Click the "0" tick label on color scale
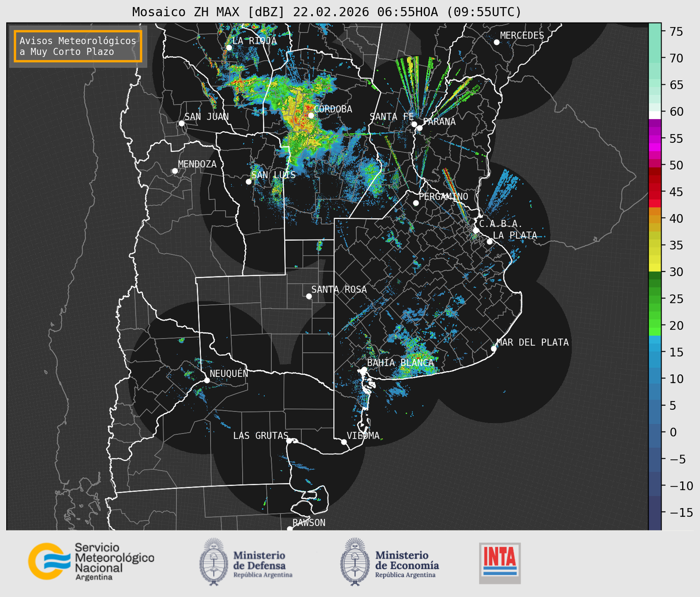 tap(673, 433)
